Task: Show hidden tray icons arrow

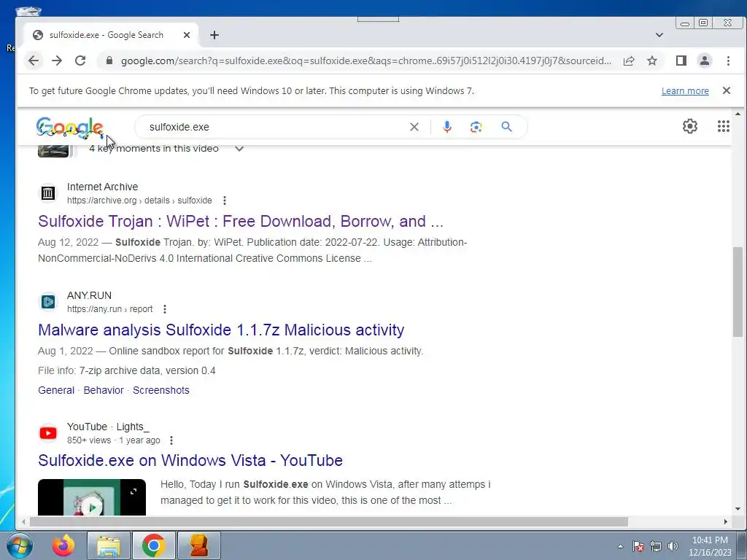Action: click(x=620, y=546)
